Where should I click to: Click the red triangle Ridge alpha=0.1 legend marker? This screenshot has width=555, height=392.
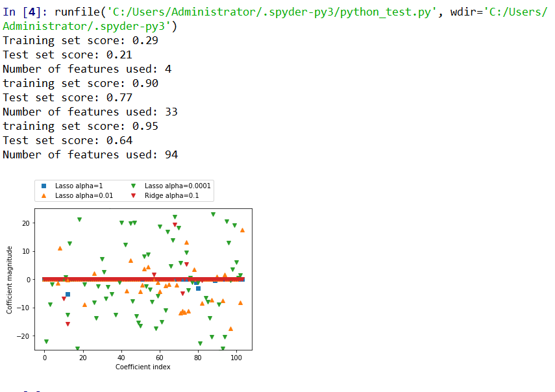133,195
